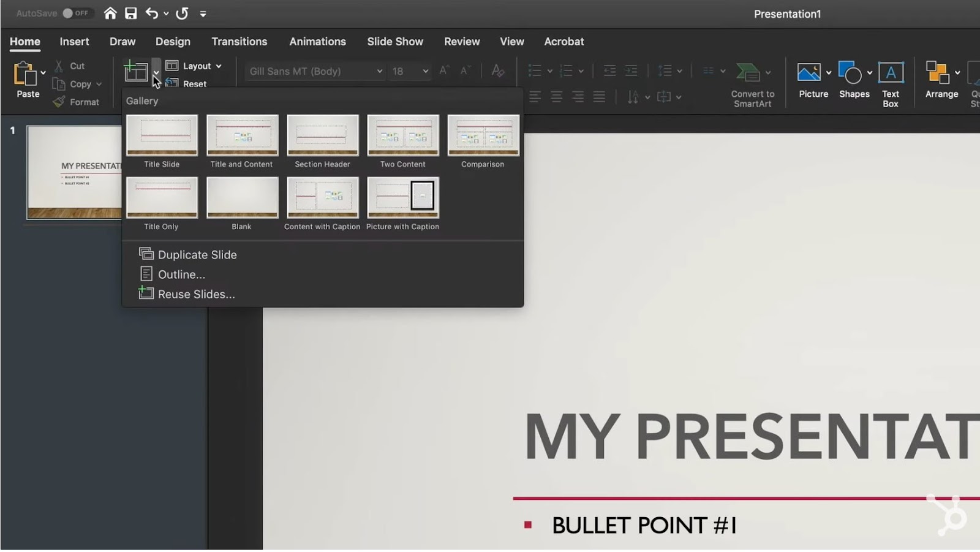Select slide 1 thumbnail in sidebar
The image size is (980, 552).
pos(75,172)
